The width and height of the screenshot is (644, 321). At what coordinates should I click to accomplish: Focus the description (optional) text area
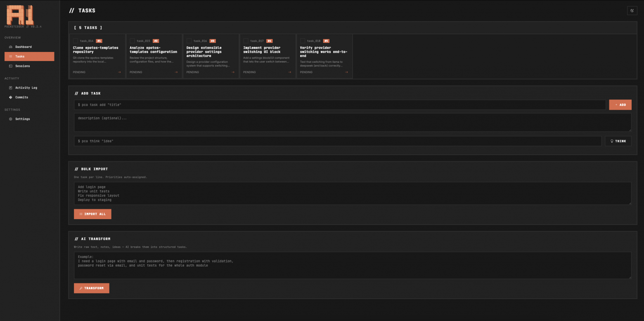[353, 123]
